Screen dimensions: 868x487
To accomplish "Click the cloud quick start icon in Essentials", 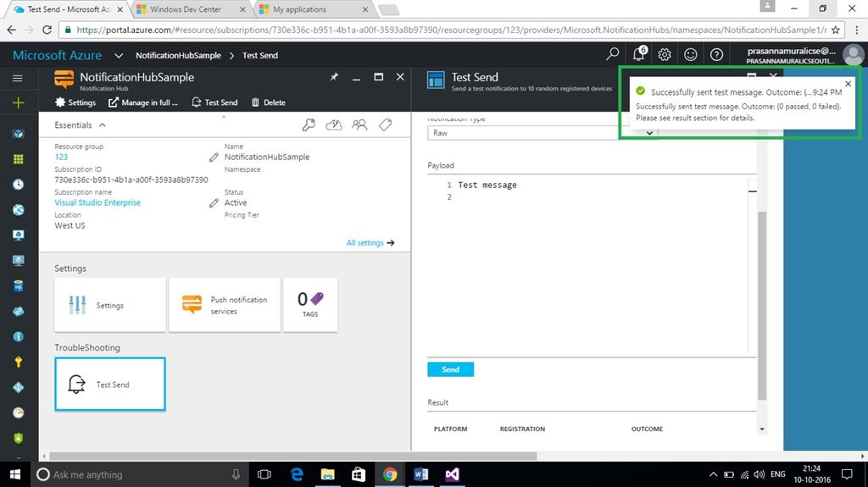I will click(334, 125).
